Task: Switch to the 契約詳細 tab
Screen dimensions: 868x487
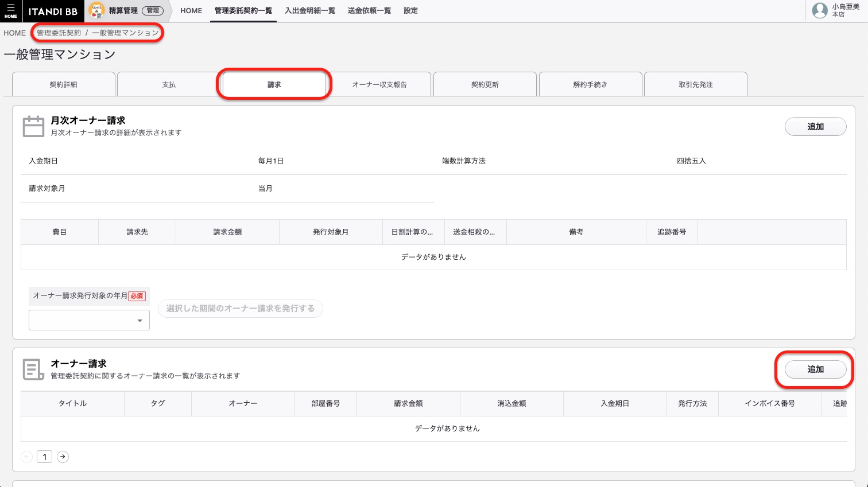Action: (63, 84)
